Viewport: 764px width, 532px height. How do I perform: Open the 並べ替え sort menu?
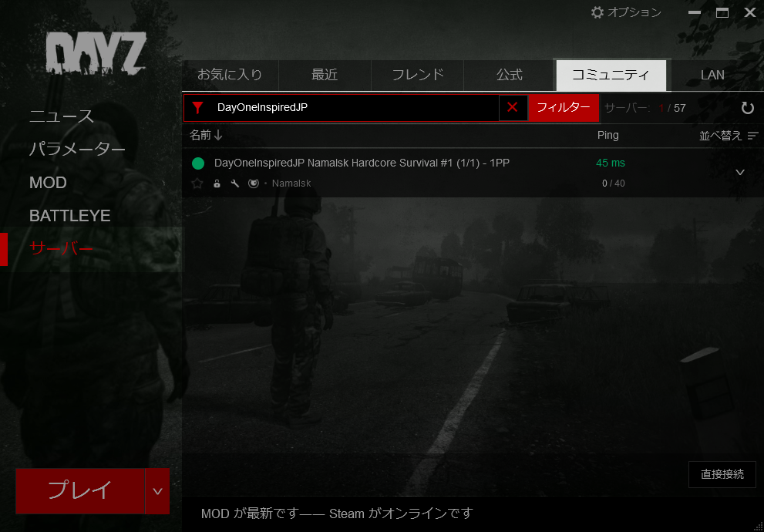[729, 136]
